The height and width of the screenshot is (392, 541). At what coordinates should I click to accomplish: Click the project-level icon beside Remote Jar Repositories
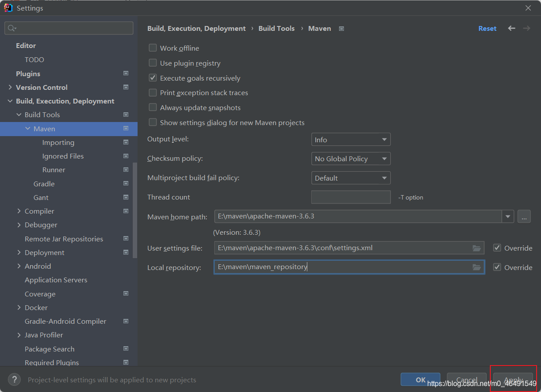pyautogui.click(x=126, y=239)
